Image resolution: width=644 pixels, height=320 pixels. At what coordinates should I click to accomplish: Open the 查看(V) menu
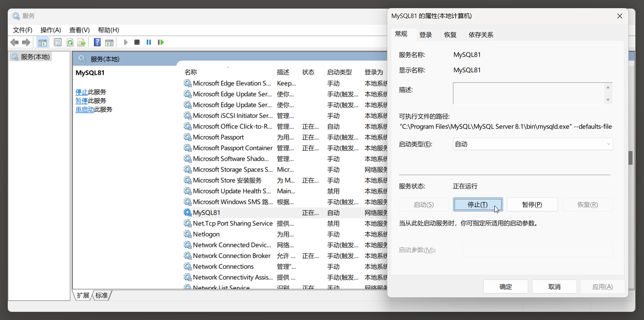coord(80,30)
